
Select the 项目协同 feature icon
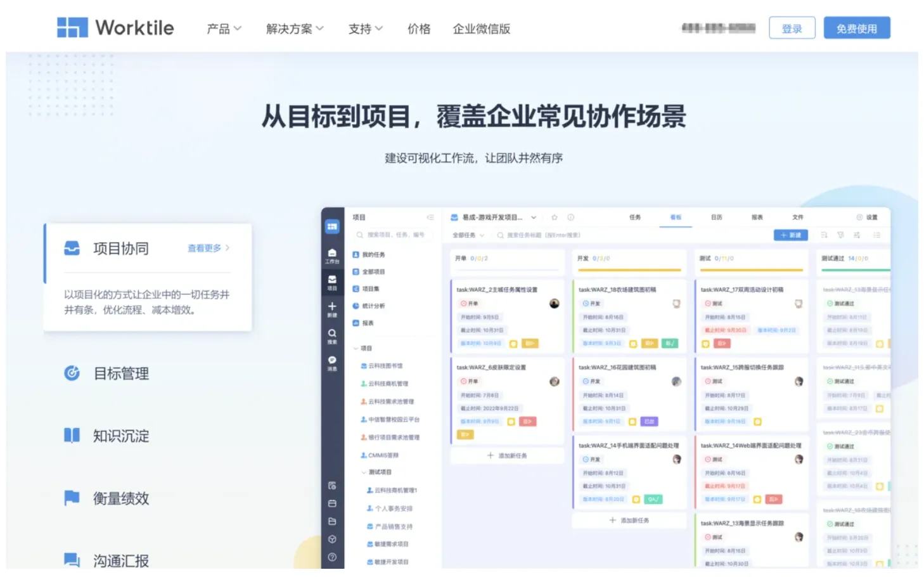72,248
